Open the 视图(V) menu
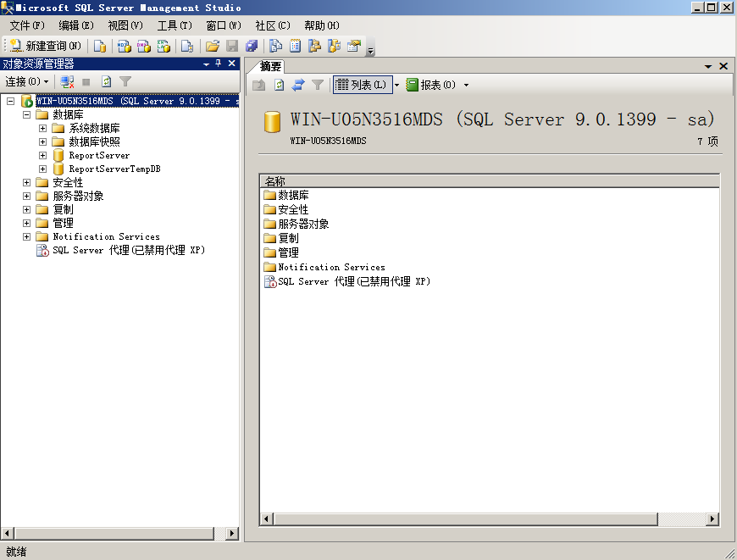 click(125, 25)
